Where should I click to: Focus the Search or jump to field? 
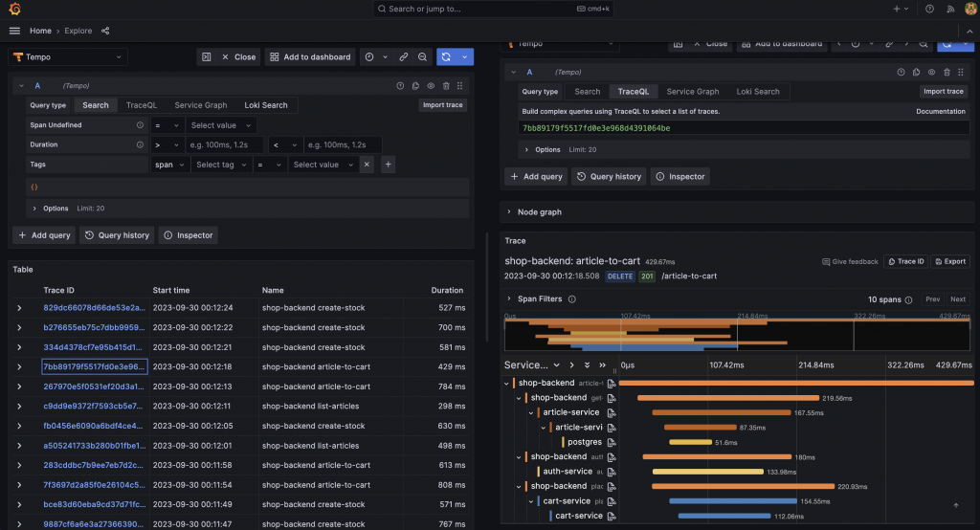(494, 9)
